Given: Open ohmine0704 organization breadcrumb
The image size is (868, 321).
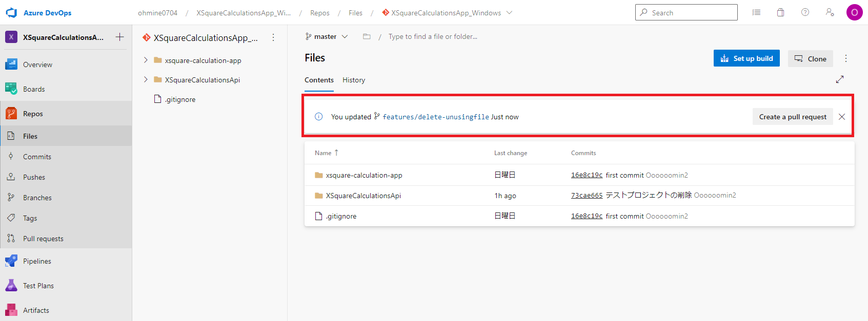Looking at the screenshot, I should click(158, 13).
